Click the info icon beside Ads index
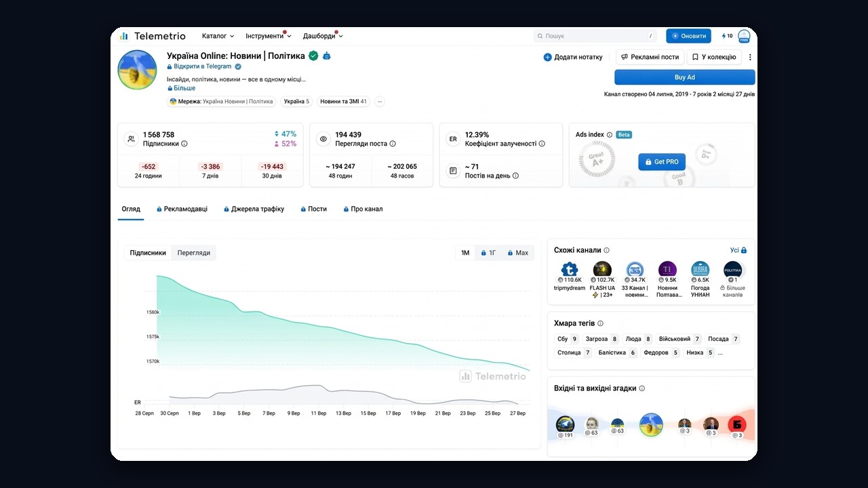868x488 pixels. [610, 135]
